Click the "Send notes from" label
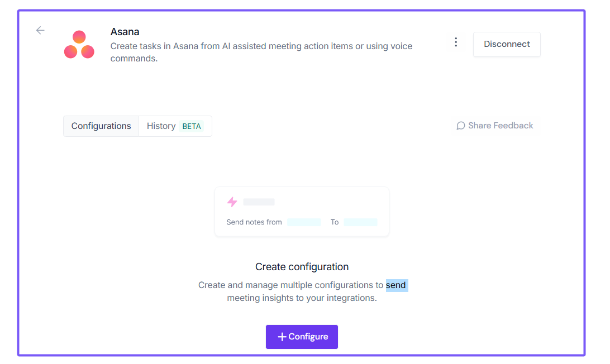This screenshot has height=364, width=610. (254, 222)
